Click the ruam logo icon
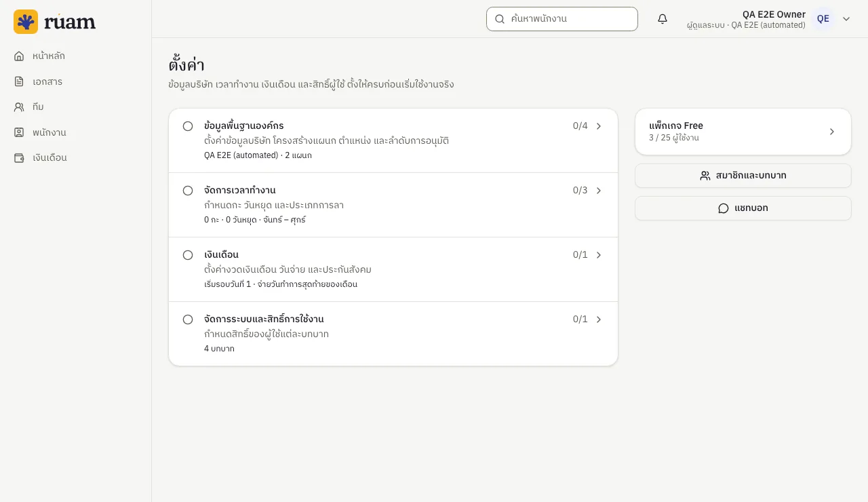The height and width of the screenshot is (502, 868). click(26, 22)
